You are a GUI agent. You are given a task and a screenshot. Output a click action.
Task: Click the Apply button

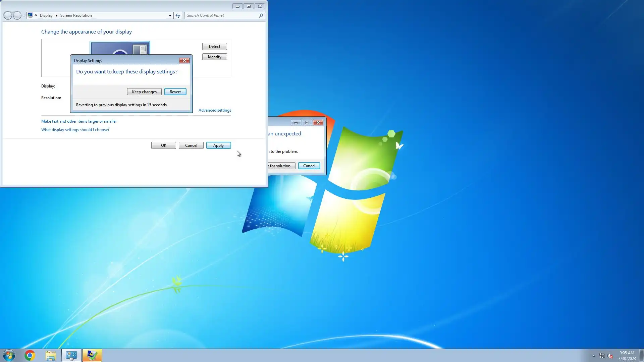click(218, 145)
